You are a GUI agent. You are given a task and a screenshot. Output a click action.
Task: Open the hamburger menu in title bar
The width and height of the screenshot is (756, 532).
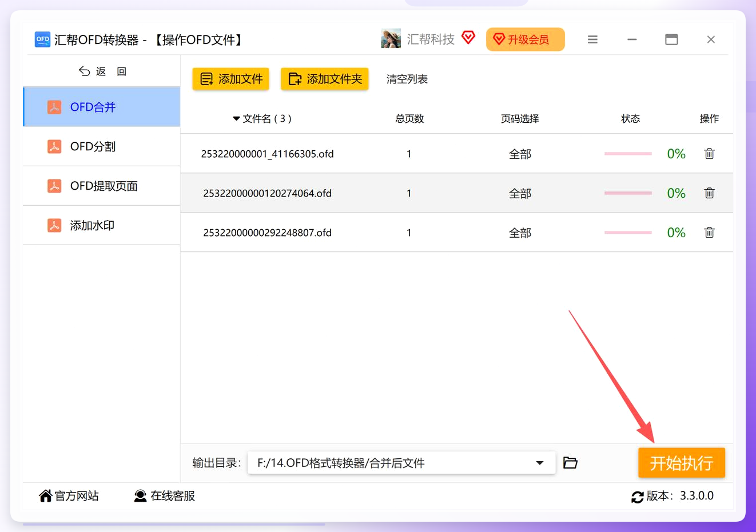click(592, 39)
